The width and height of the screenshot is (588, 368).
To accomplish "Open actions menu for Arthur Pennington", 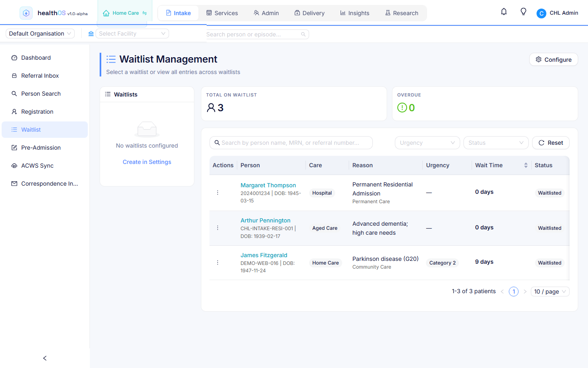I will [x=218, y=228].
